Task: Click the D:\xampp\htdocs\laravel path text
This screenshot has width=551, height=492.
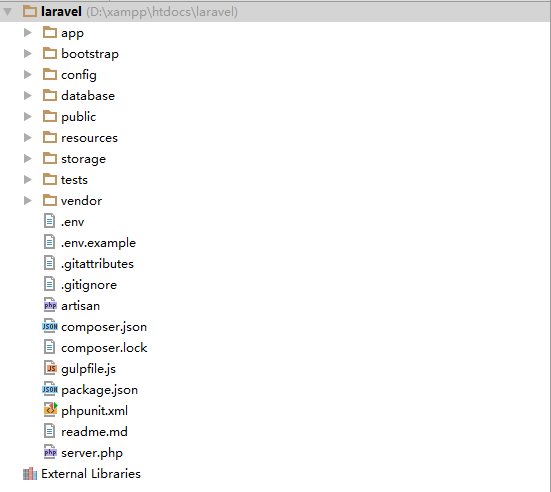Action: click(162, 12)
